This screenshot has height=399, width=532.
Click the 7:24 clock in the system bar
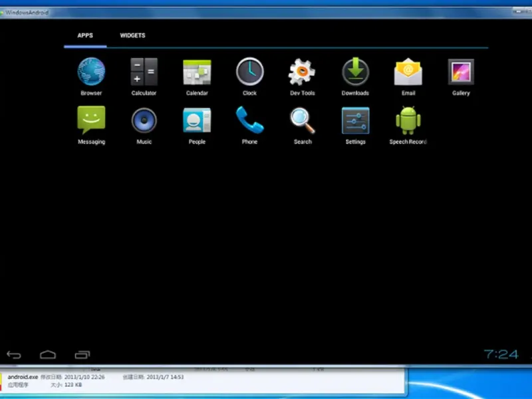pyautogui.click(x=501, y=354)
